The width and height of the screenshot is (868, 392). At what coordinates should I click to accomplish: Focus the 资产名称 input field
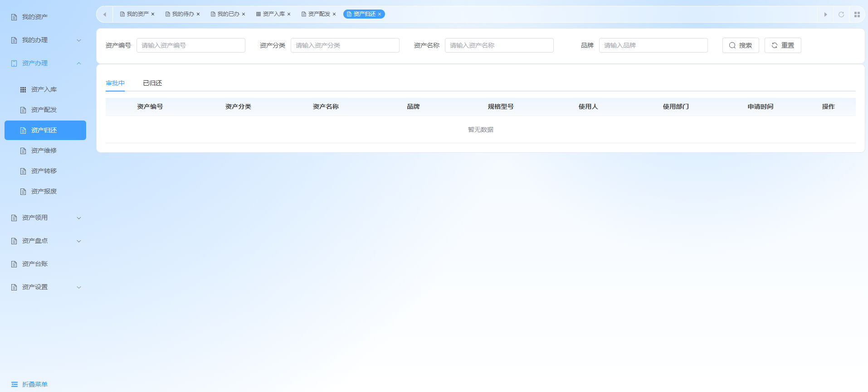point(499,45)
